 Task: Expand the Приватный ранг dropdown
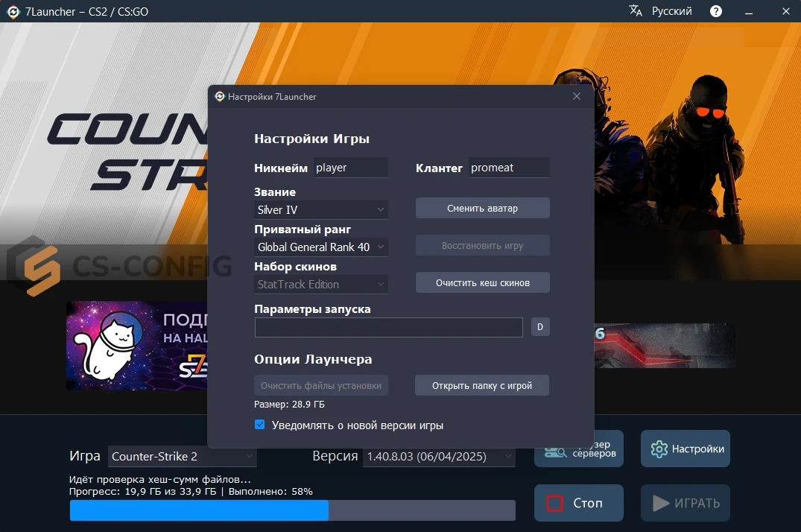[x=320, y=247]
